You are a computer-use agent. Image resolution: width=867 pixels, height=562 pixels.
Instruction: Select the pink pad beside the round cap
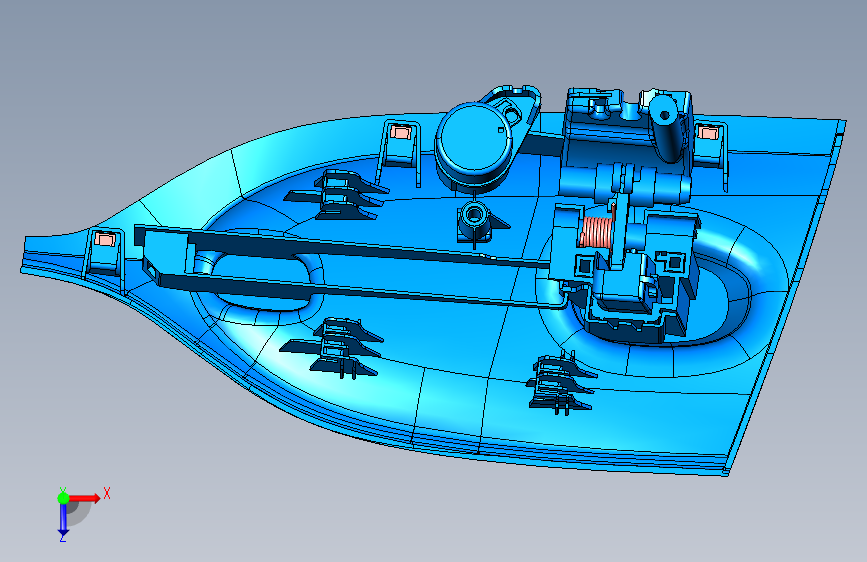coord(400,132)
